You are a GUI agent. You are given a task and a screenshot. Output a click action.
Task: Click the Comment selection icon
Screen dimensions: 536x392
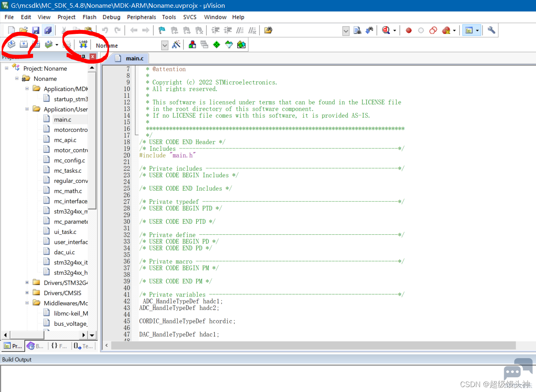[x=240, y=30]
